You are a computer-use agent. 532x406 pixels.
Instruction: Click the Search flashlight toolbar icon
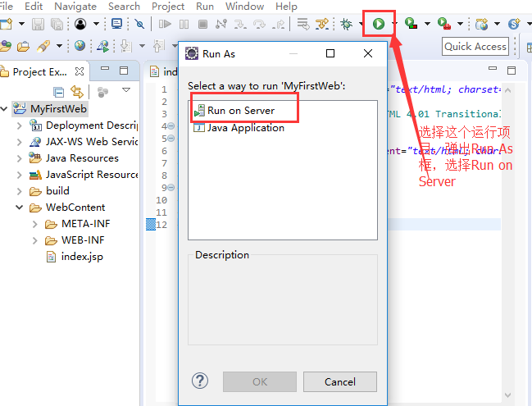43,46
